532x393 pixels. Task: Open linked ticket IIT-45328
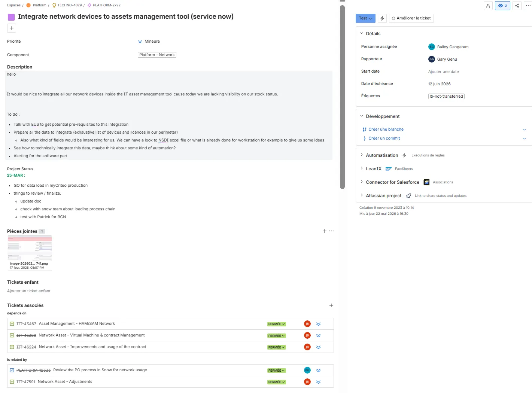pos(26,336)
